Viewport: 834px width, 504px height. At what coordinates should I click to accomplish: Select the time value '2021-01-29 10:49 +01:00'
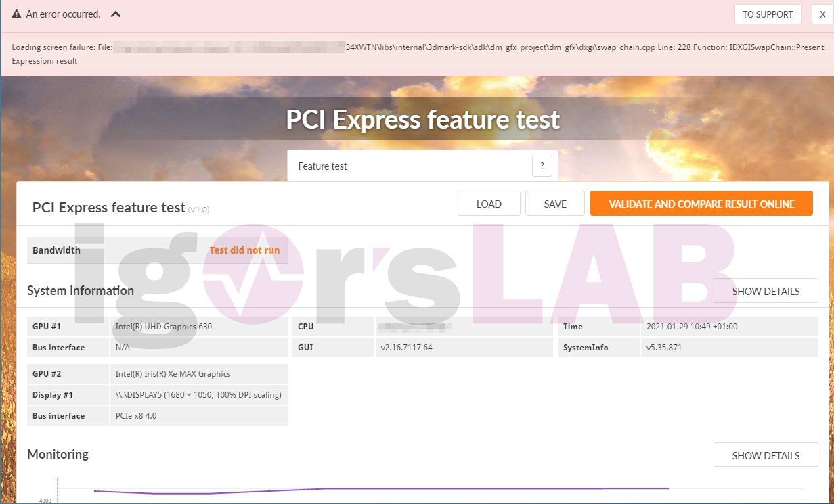692,326
